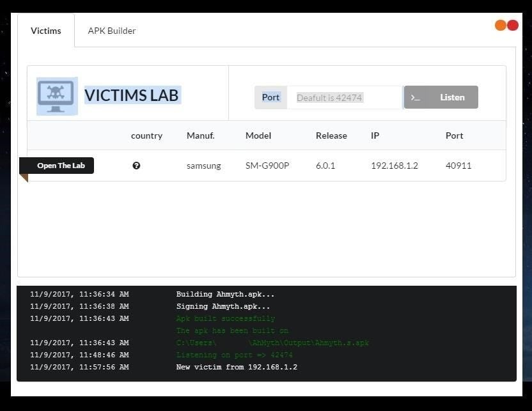Select the SM-G900P model cell
The height and width of the screenshot is (411, 532).
[x=267, y=166]
